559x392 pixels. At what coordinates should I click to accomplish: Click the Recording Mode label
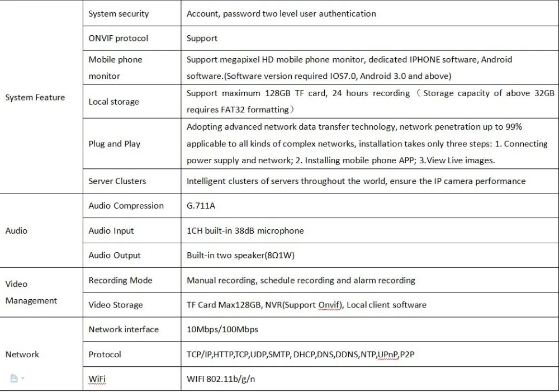click(x=121, y=280)
